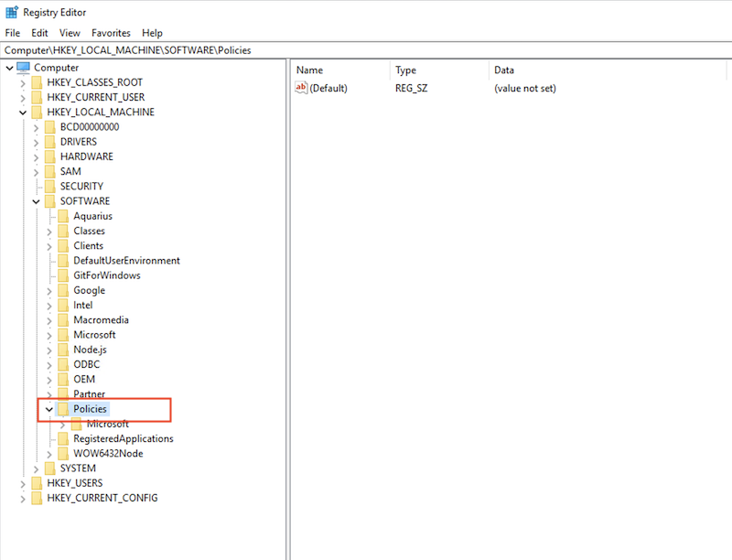
Task: Click the Node.js folder icon
Action: point(63,350)
